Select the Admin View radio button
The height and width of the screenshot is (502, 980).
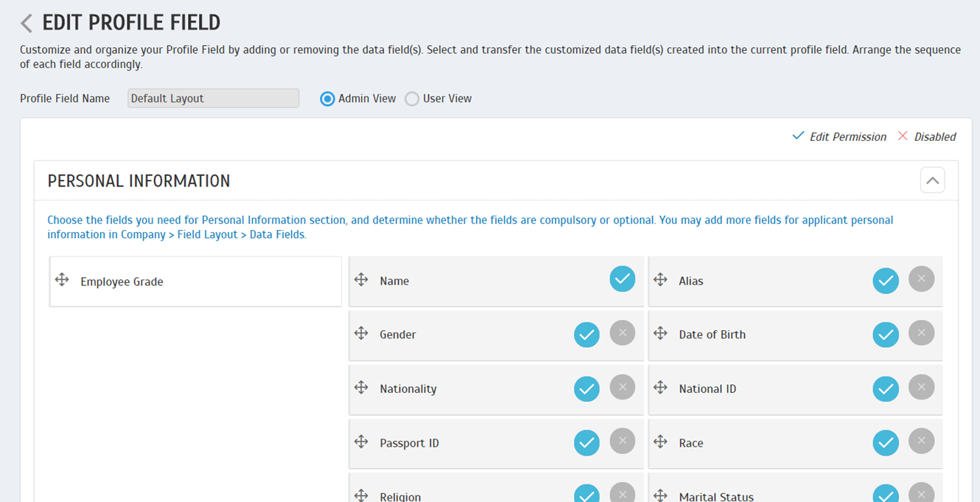tap(327, 99)
